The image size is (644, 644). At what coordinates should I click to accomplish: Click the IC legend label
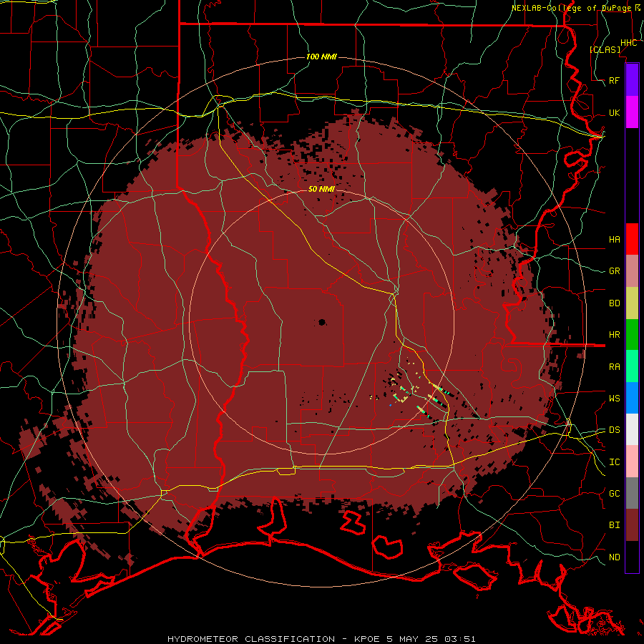614,462
